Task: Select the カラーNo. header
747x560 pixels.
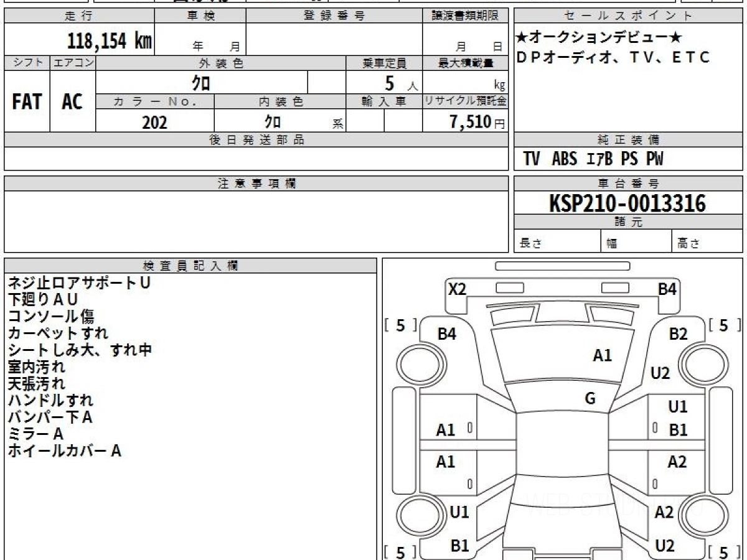Action: (x=155, y=101)
